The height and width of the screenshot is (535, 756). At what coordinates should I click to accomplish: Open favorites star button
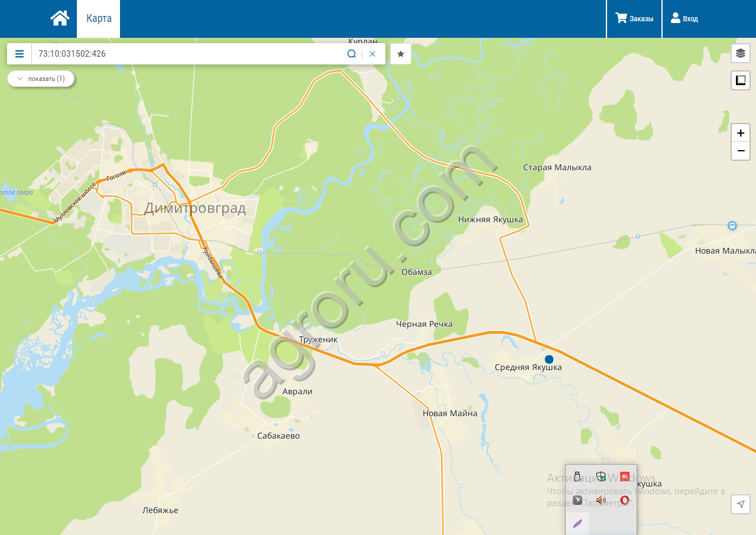(401, 54)
